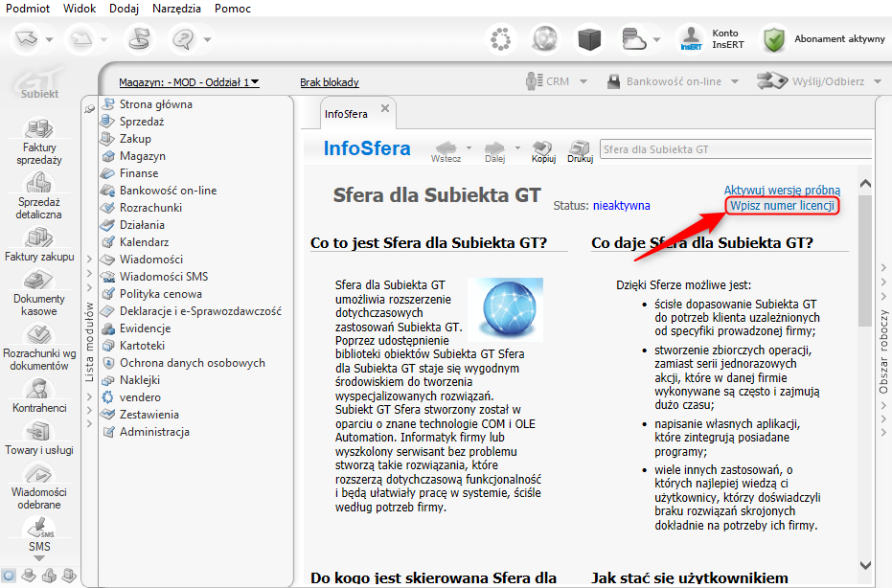Click the Sfera dla Subiekta GT address field
The width and height of the screenshot is (892, 588).
[736, 149]
